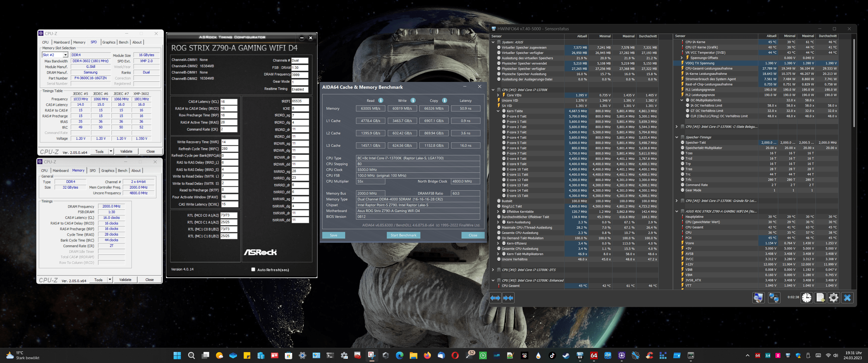Open Microsoft Edge from taskbar
Screen dimensions: 868x363
click(x=400, y=355)
